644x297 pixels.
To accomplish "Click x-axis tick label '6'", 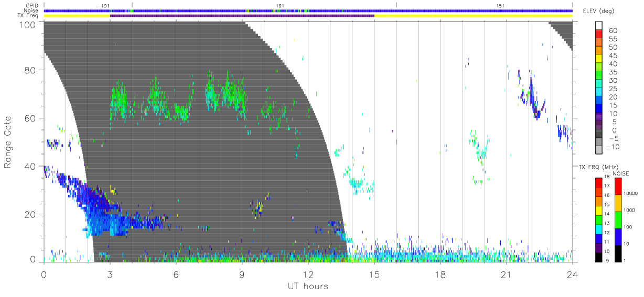I will point(176,274).
